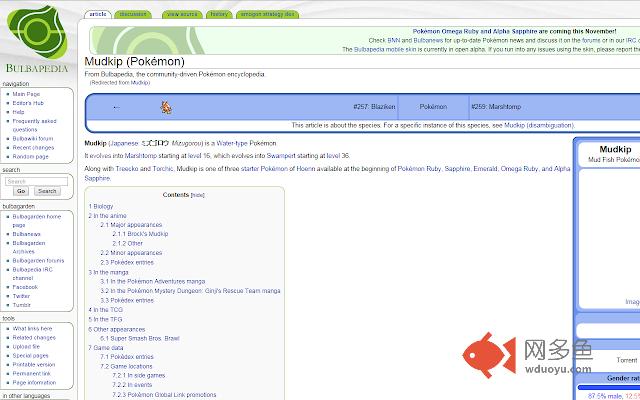
Task: Click the Water-type link
Action: (x=232, y=143)
